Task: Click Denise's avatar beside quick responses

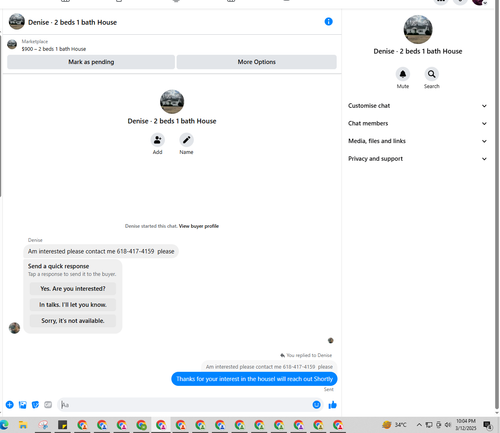Action: tap(14, 328)
